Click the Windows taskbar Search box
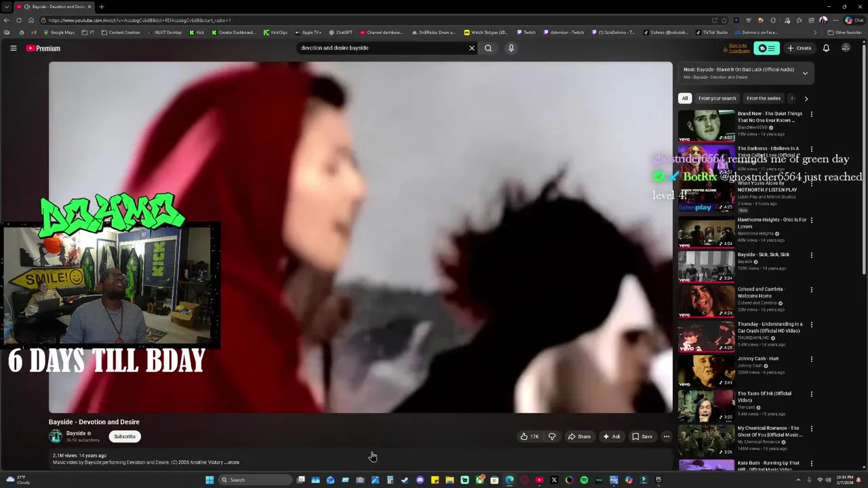The width and height of the screenshot is (868, 488). pyautogui.click(x=255, y=480)
